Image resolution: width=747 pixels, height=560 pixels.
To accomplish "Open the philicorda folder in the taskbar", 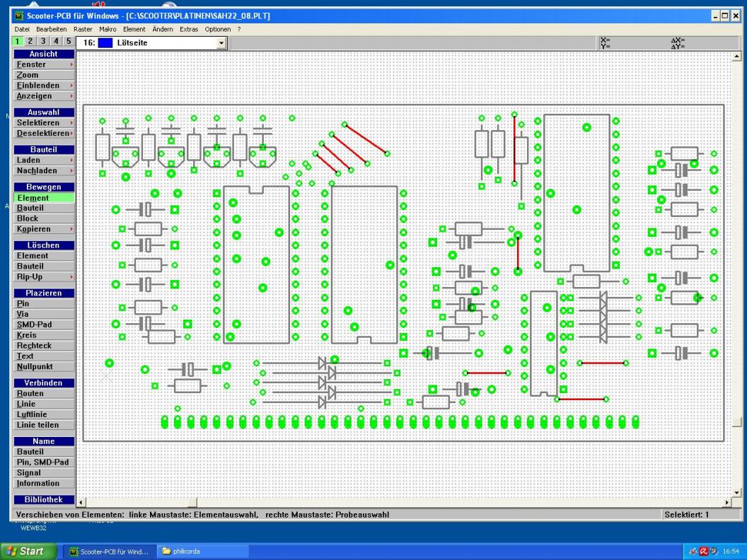I will [x=184, y=551].
